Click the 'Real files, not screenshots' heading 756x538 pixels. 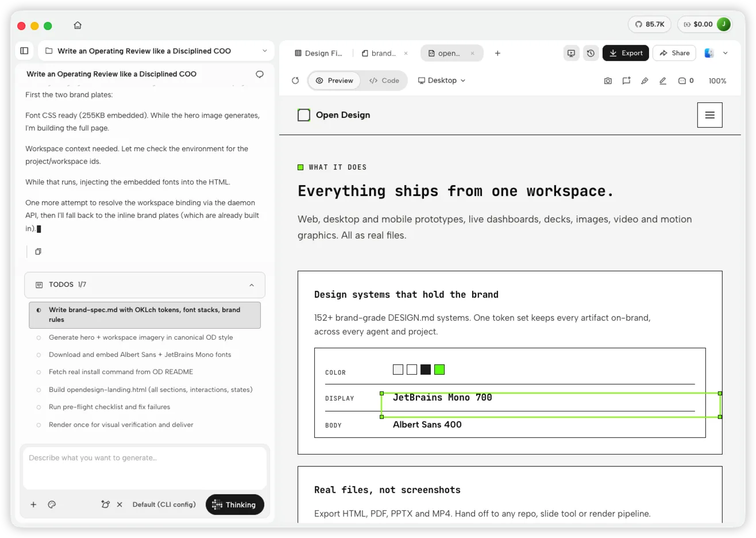(387, 490)
